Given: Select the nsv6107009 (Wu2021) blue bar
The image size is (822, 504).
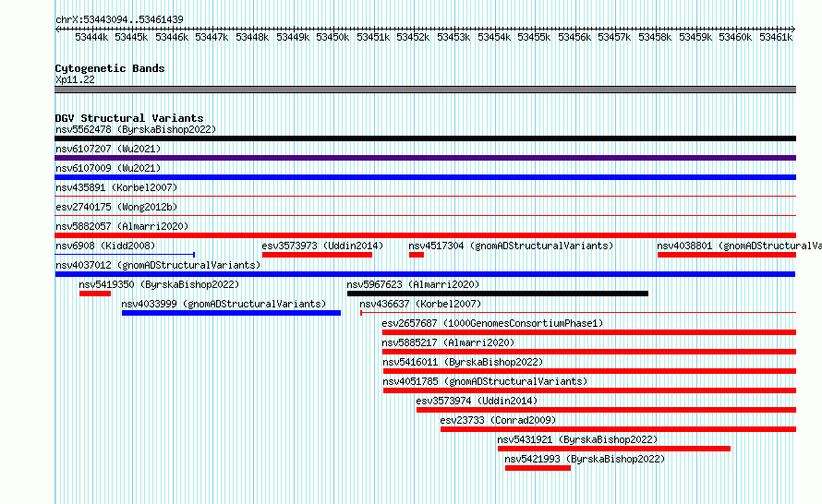Looking at the screenshot, I should [x=425, y=177].
